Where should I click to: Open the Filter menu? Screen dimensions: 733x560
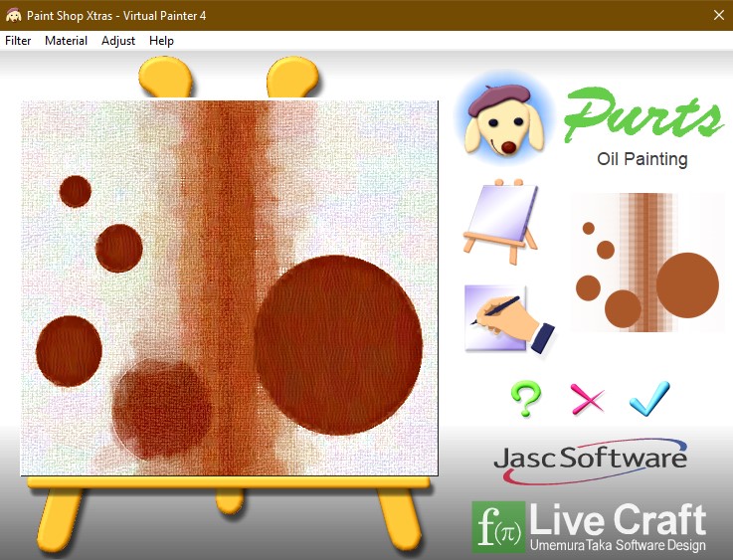pos(18,41)
